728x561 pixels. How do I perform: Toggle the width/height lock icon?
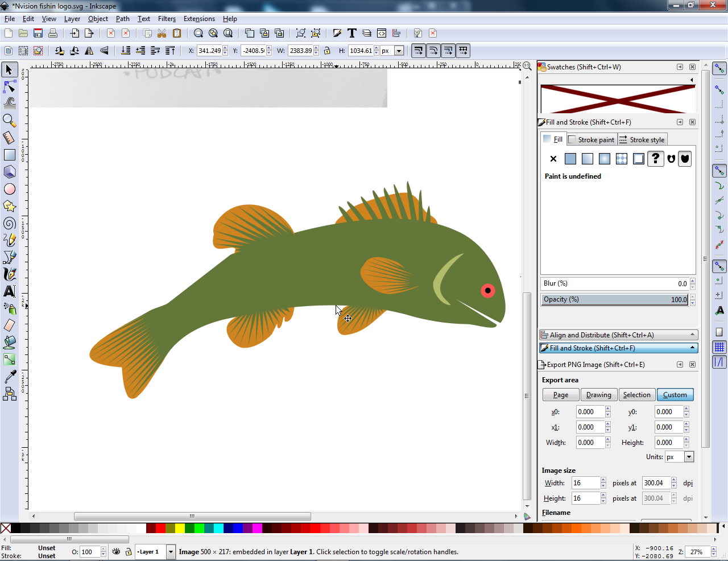(327, 51)
